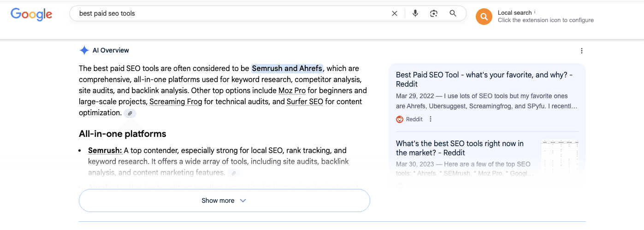Image resolution: width=644 pixels, height=230 pixels.
Task: Start voice search with microphone icon
Action: click(415, 13)
